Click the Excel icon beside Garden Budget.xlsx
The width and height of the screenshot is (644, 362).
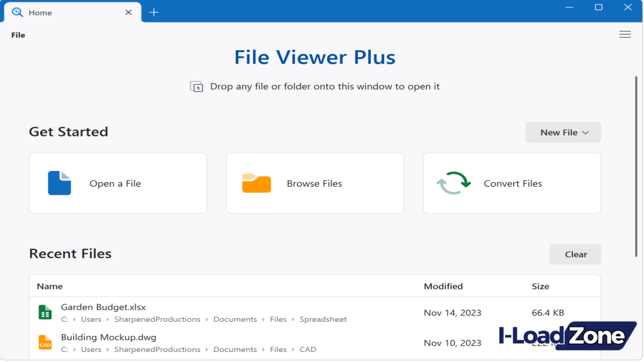[45, 312]
